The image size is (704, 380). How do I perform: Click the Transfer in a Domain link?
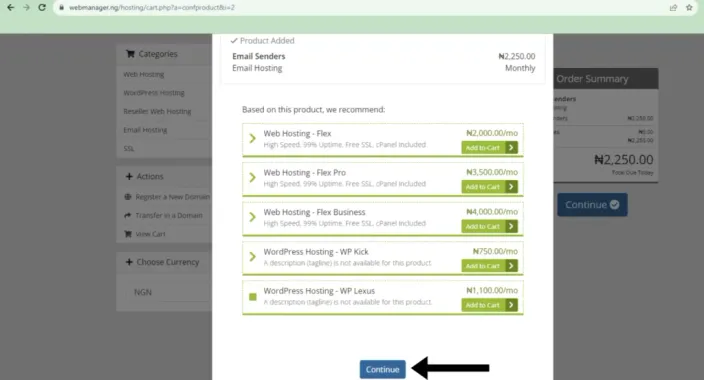169,216
